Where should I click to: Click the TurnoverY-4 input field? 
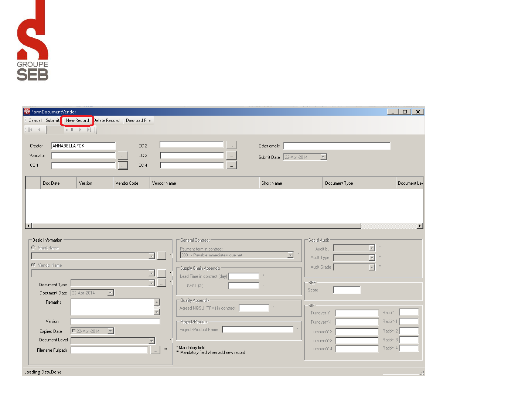357,349
